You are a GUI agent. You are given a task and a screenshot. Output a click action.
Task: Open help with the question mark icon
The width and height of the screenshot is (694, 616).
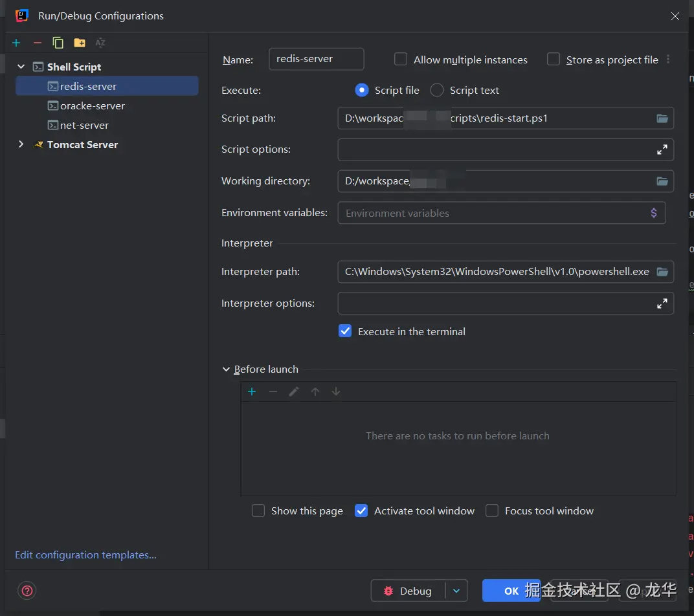(x=27, y=591)
